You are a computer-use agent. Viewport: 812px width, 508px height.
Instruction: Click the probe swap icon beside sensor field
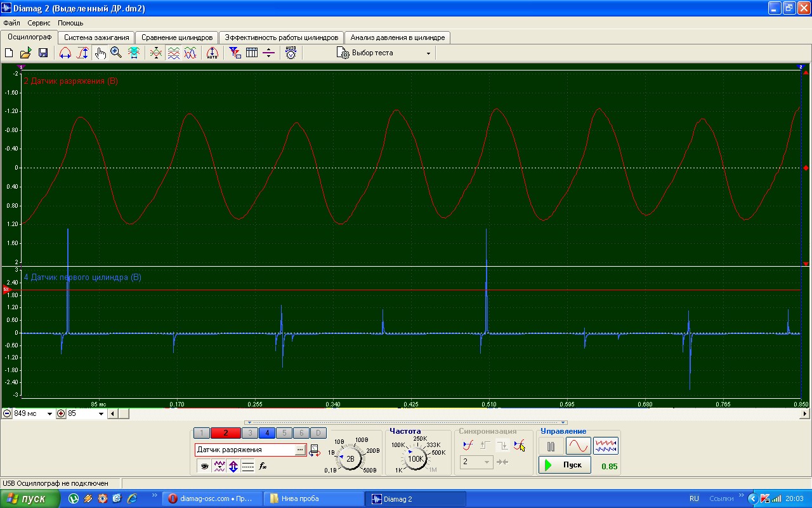coord(314,450)
